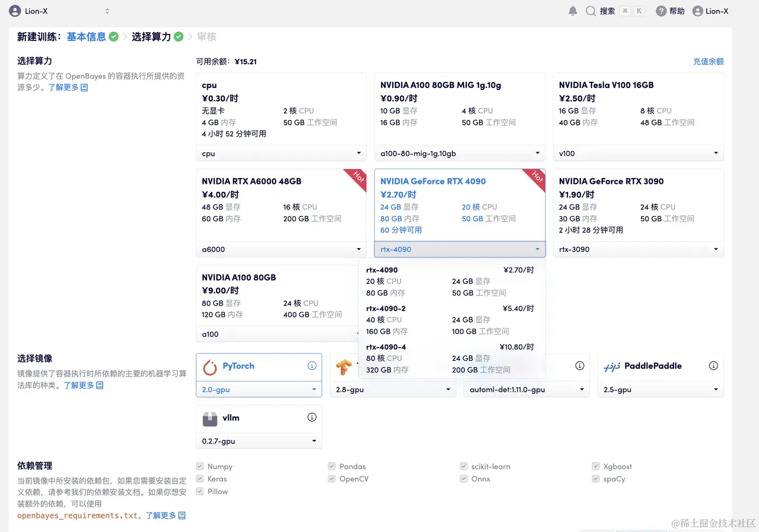Image resolution: width=759 pixels, height=532 pixels.
Task: Toggle the Pandas checkbox
Action: [332, 466]
